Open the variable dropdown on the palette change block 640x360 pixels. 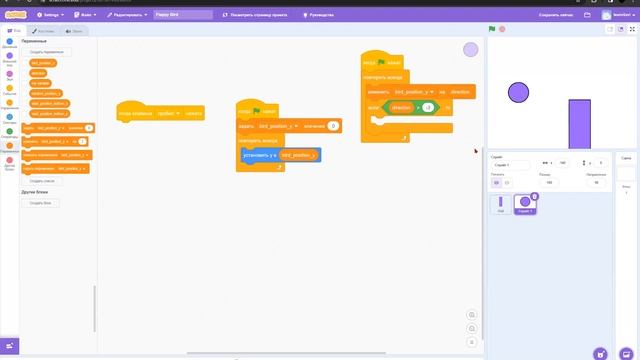click(x=55, y=142)
